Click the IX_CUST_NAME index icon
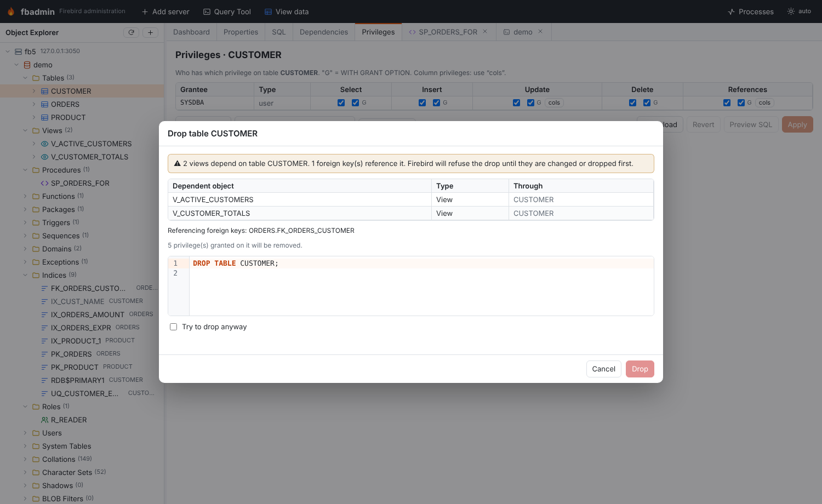 click(x=45, y=301)
